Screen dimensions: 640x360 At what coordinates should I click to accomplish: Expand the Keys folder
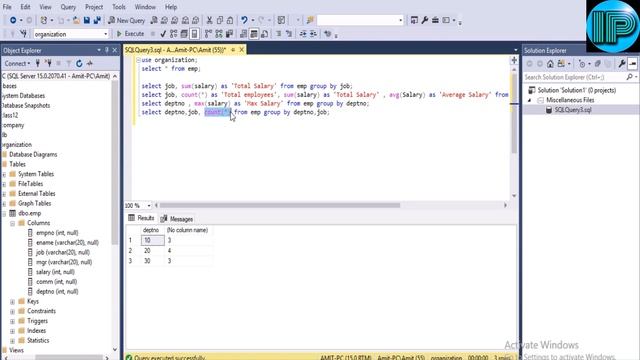point(12,302)
